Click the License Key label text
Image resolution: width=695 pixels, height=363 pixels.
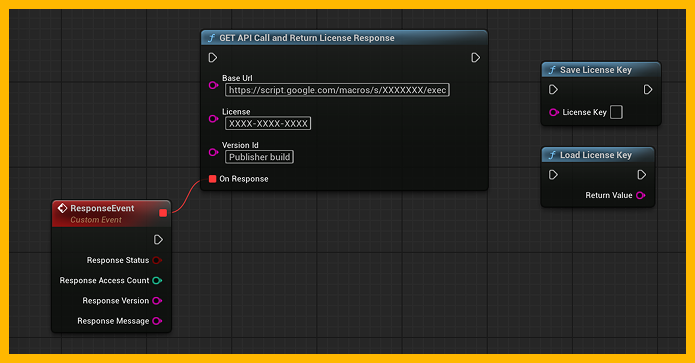point(584,113)
